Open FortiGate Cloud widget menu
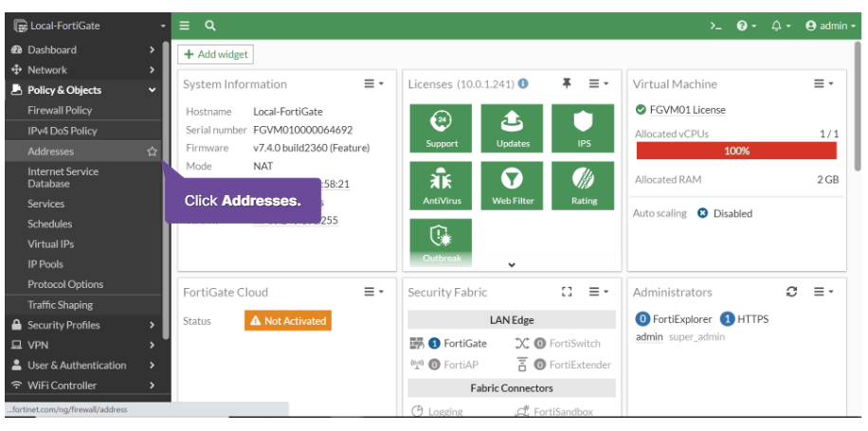 (373, 292)
